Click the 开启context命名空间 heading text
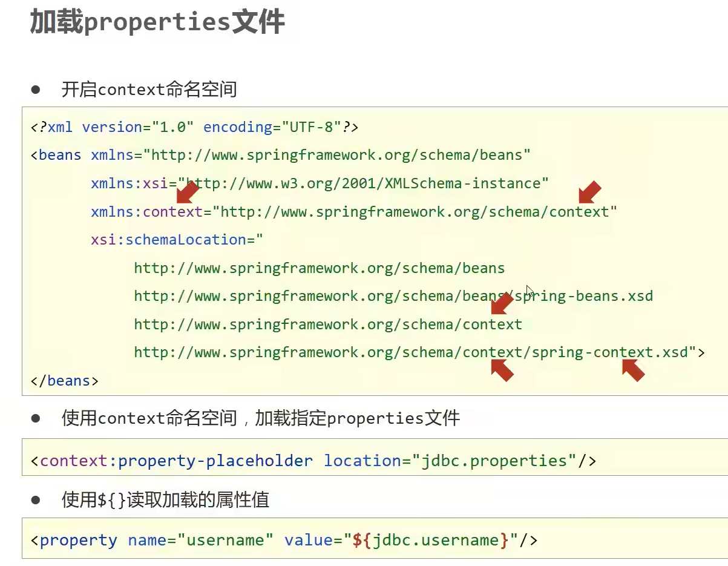This screenshot has height=566, width=728. [x=149, y=90]
